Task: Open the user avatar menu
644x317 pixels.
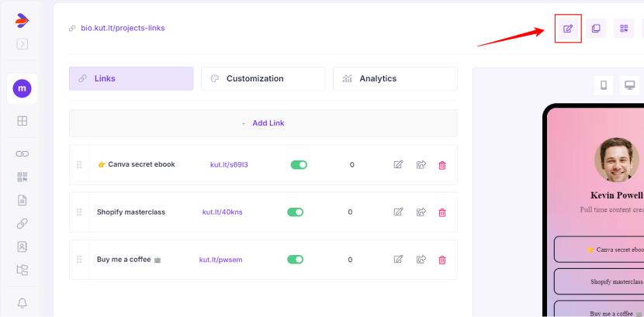Action: 22,89
